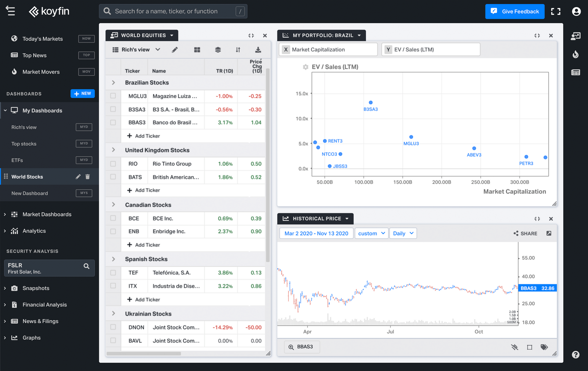Open the dashboard panel icon in right rail

576,36
